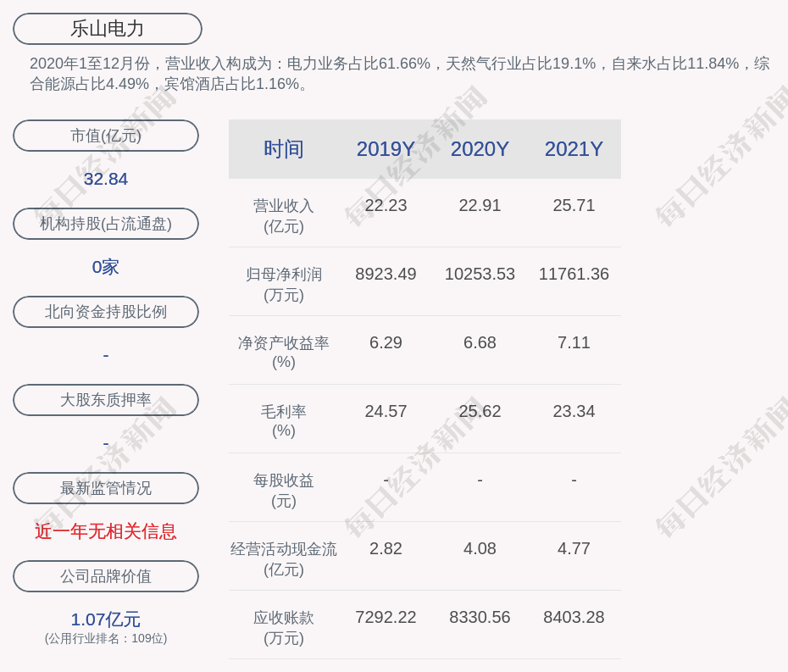This screenshot has width=788, height=672.
Task: Click the 2019Y column header
Action: click(x=386, y=149)
